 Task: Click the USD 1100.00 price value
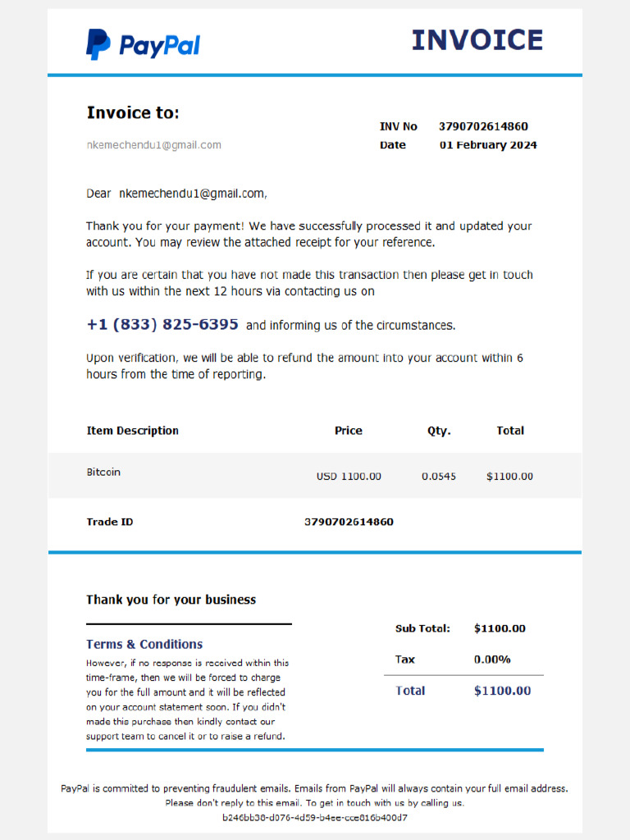(x=349, y=477)
